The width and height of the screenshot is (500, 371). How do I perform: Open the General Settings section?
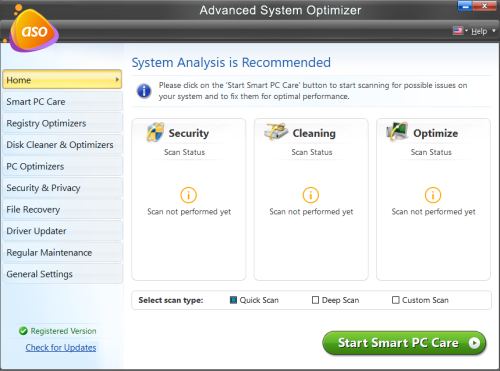pos(62,274)
